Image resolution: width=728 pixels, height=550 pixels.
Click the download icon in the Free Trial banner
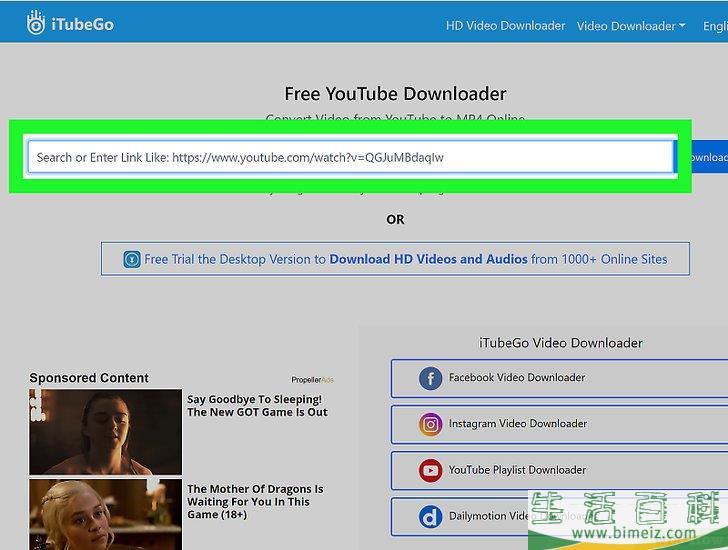coord(132,259)
